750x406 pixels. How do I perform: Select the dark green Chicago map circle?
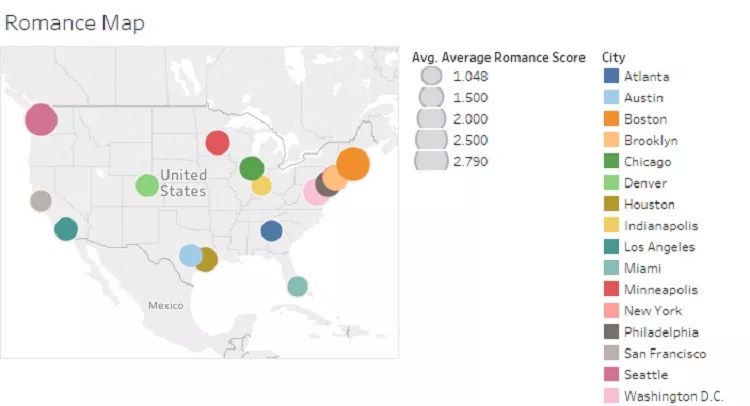tap(251, 168)
